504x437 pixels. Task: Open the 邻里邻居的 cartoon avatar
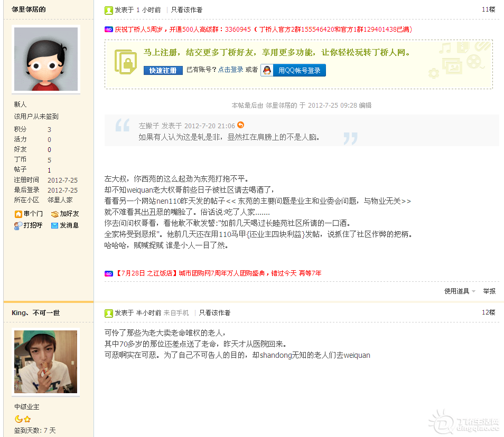46,59
